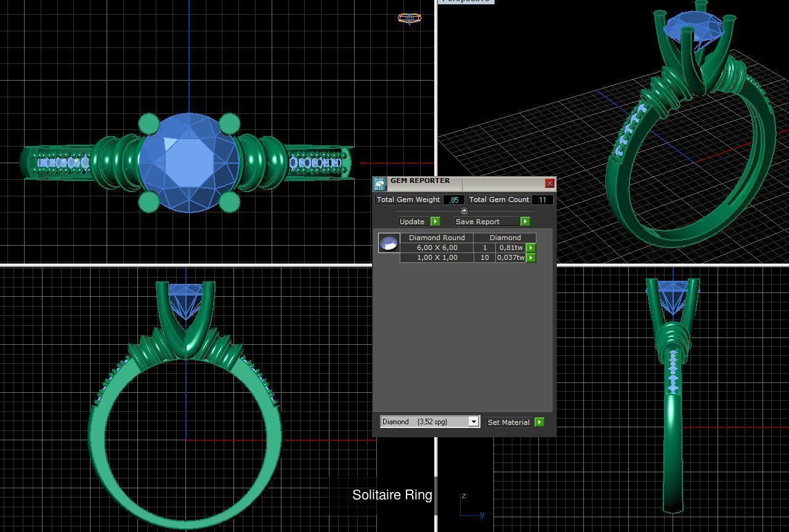Close the Gem Reporter panel
The image size is (789, 532).
pos(549,183)
